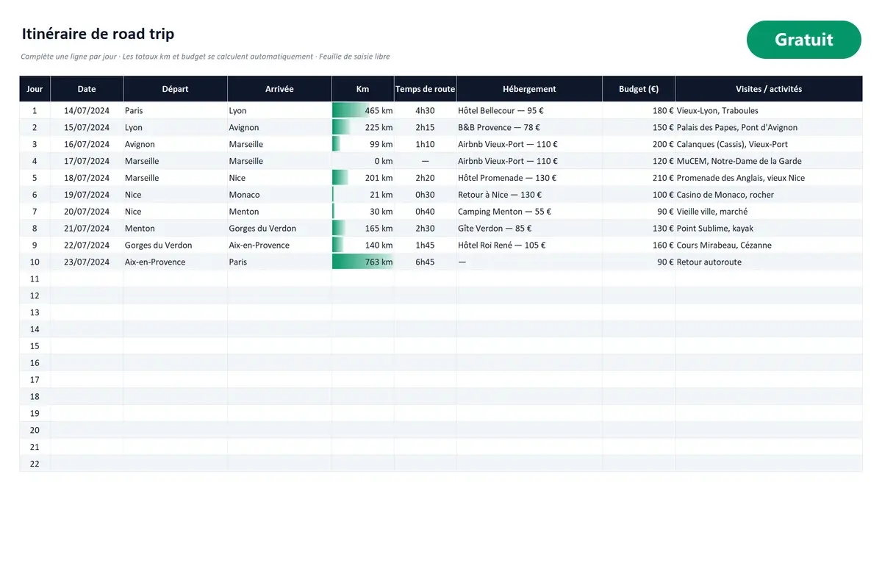Click the Point Sublime, kayak cell
This screenshot has height=588, width=882.
coord(769,229)
